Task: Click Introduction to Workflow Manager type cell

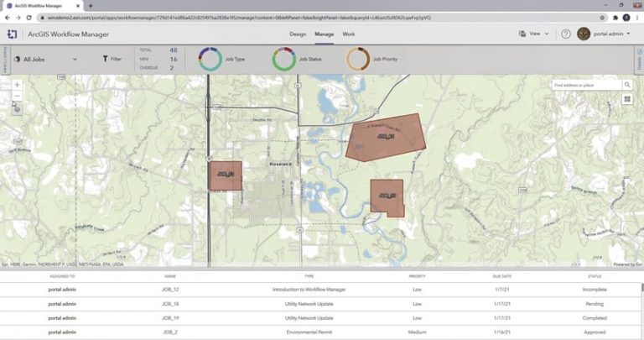Action: coord(309,290)
